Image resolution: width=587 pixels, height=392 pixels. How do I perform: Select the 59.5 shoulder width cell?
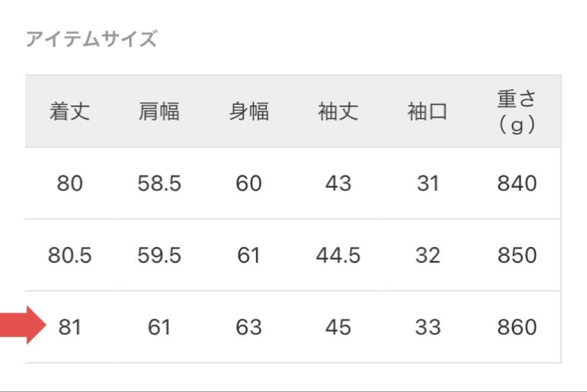pos(159,255)
